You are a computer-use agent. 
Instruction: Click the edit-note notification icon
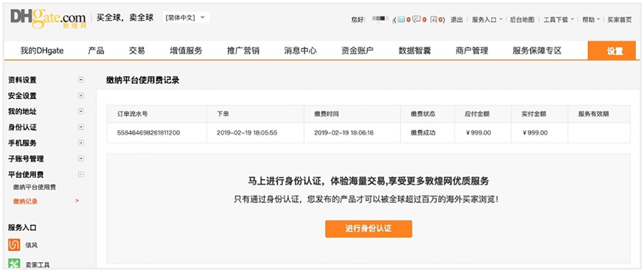click(x=433, y=19)
